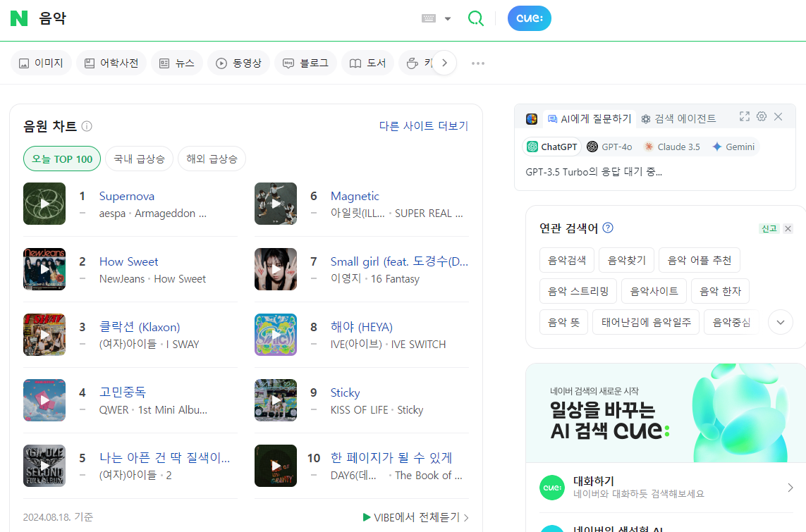
Task: Close the 연관 검색어 box
Action: (x=788, y=228)
